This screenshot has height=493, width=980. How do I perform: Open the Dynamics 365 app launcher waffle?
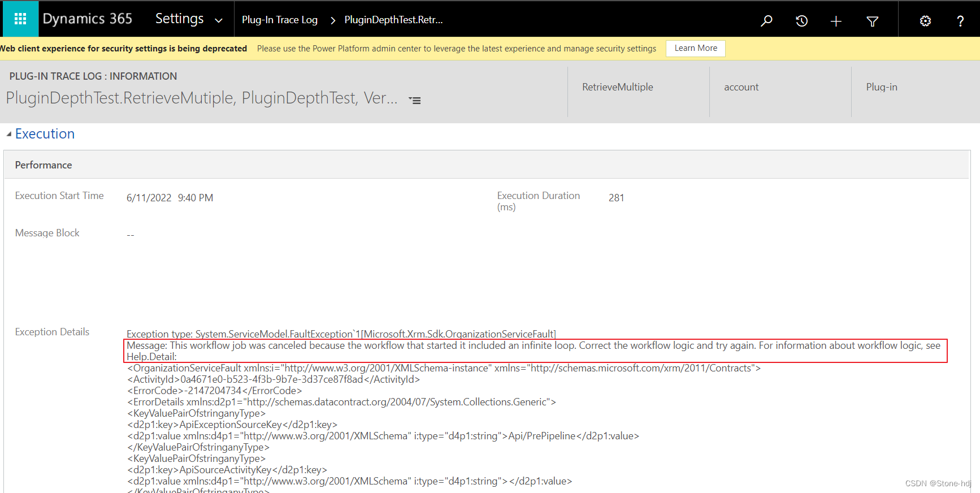point(20,19)
